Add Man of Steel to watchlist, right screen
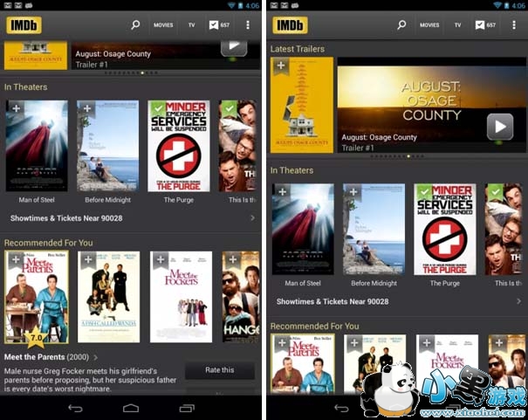 283,192
